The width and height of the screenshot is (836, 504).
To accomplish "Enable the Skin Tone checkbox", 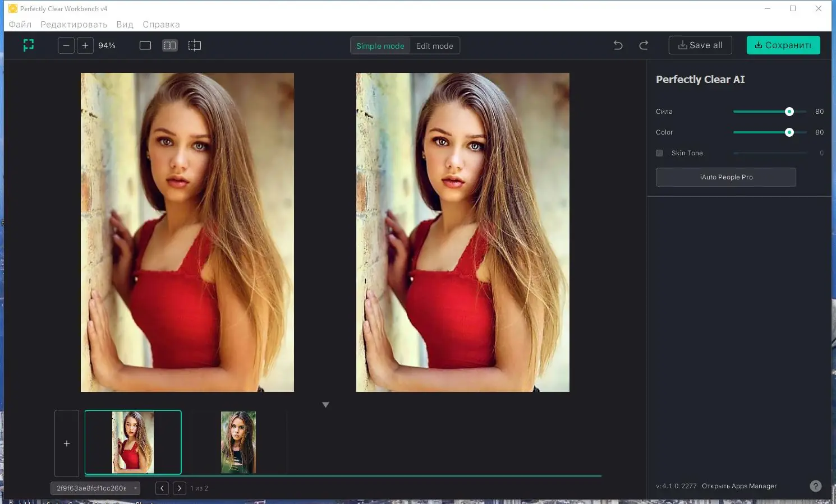I will coord(659,153).
